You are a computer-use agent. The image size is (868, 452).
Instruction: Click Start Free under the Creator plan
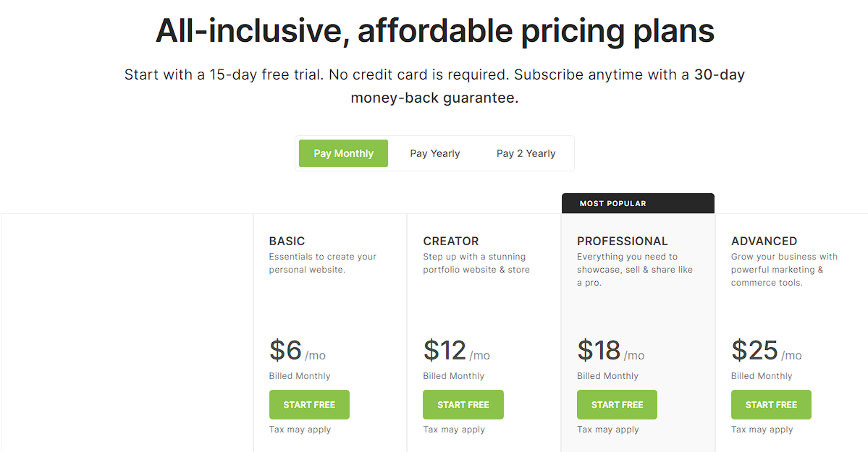[x=463, y=405]
